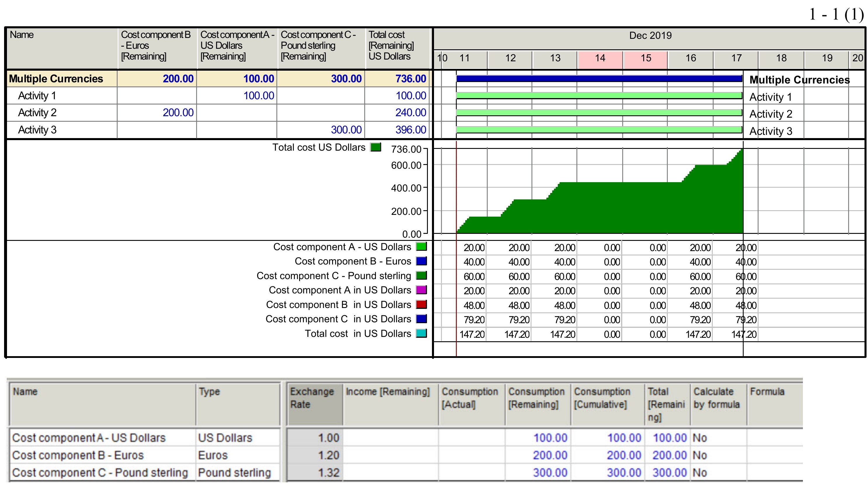Image resolution: width=868 pixels, height=496 pixels.
Task: Select the Activity 2 row name
Action: tap(37, 112)
